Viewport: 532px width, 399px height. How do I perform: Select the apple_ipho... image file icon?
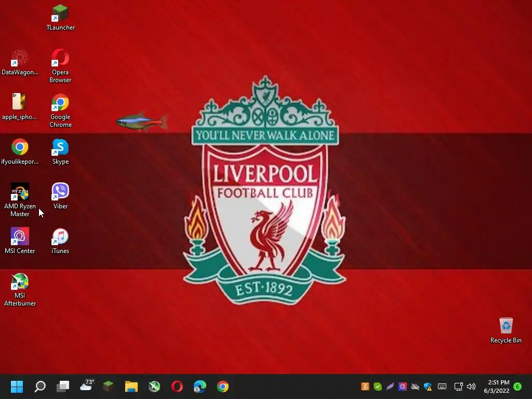[x=20, y=107]
